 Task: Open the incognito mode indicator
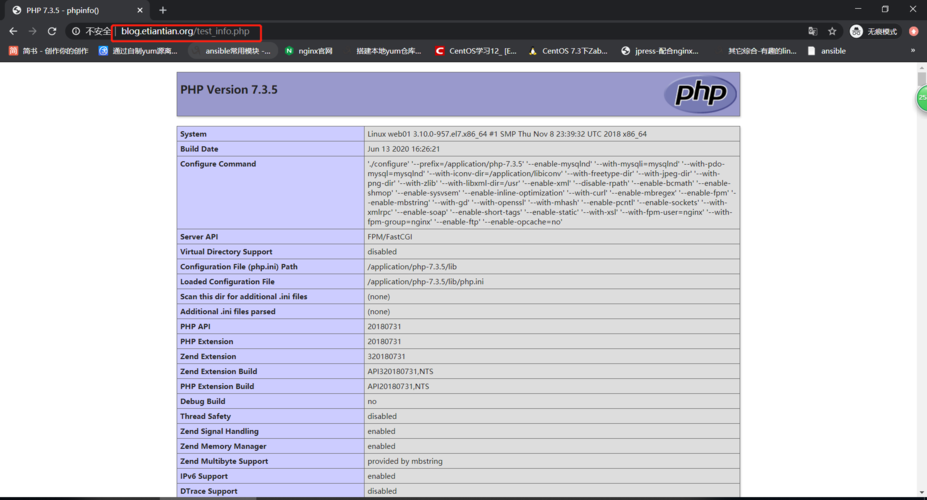[874, 31]
